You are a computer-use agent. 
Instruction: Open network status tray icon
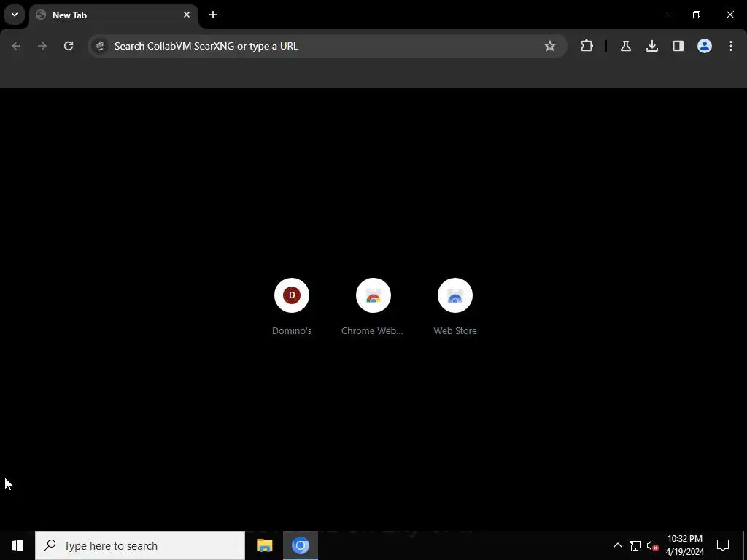[x=635, y=545]
